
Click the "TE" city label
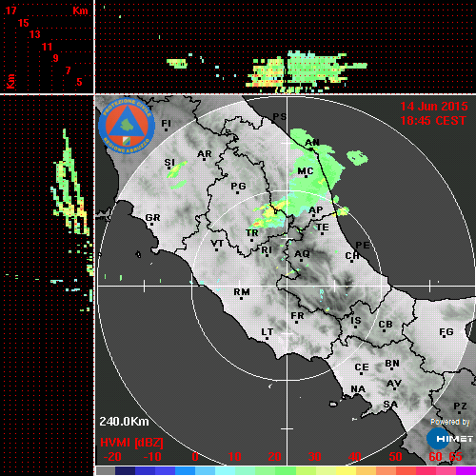coord(323,228)
